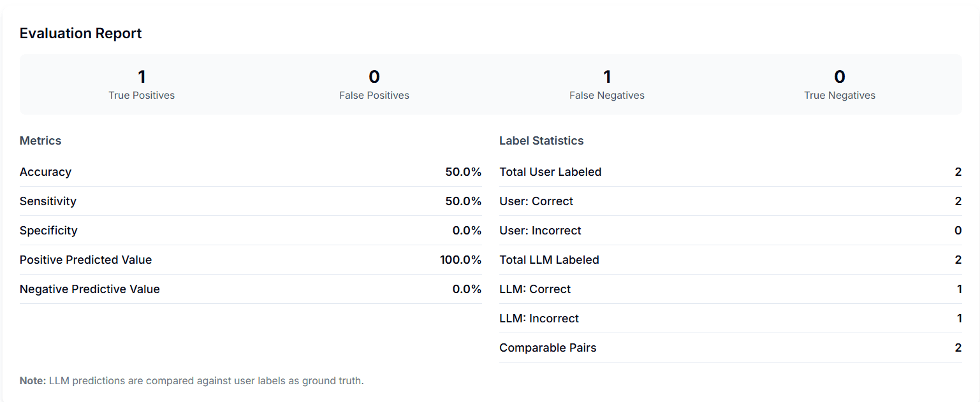Select the Total User Labeled row
The height and width of the screenshot is (402, 980).
click(x=730, y=172)
